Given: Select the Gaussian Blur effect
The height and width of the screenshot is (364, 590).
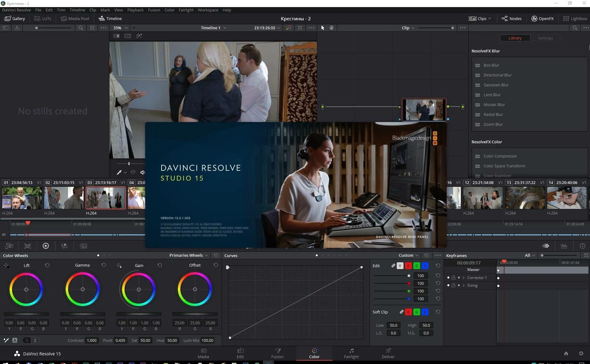Looking at the screenshot, I should 496,85.
